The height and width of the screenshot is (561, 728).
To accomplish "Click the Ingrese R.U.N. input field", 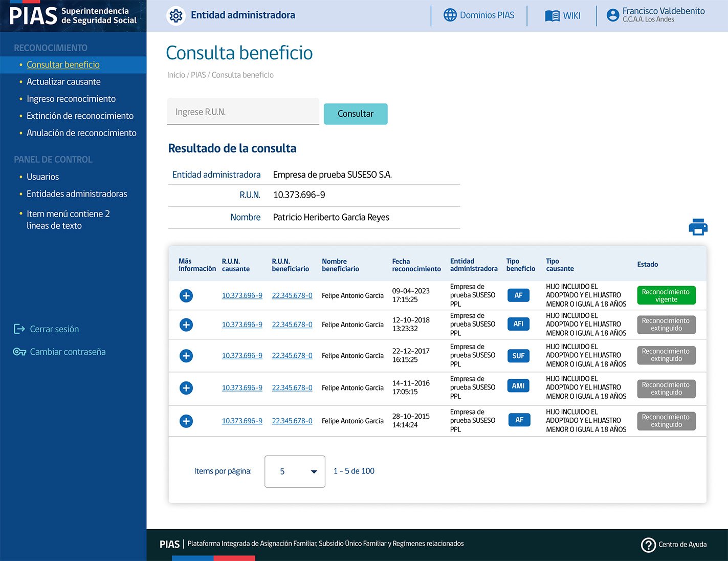I will point(243,112).
